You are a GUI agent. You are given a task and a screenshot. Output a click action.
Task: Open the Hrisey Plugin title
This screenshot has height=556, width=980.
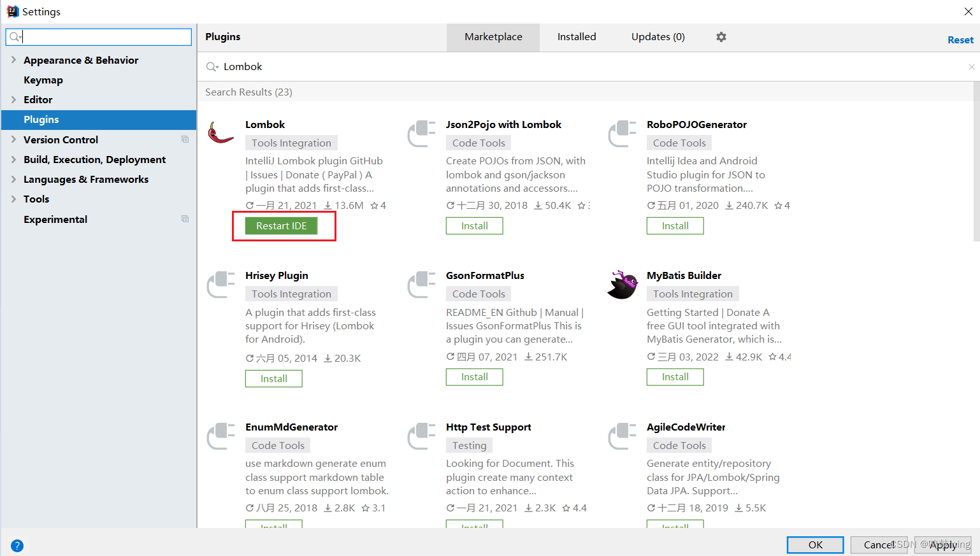[x=277, y=276]
